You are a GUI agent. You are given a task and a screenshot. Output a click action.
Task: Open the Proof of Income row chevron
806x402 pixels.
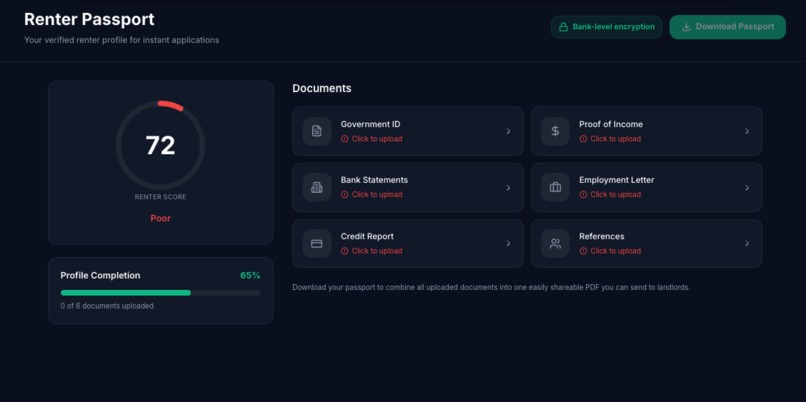click(747, 131)
